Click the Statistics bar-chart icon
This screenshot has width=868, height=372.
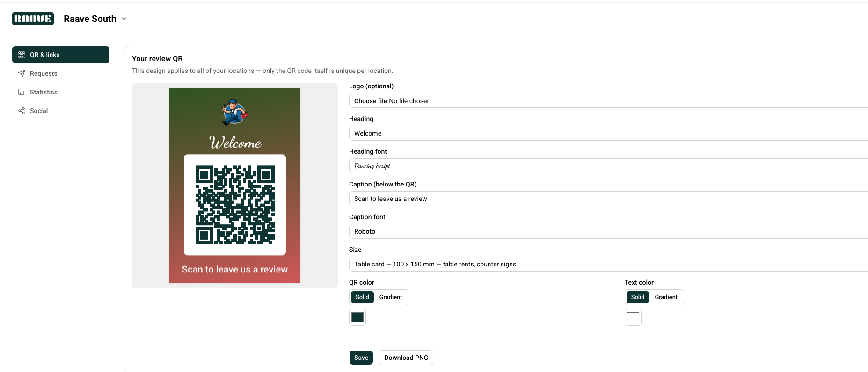pyautogui.click(x=22, y=92)
